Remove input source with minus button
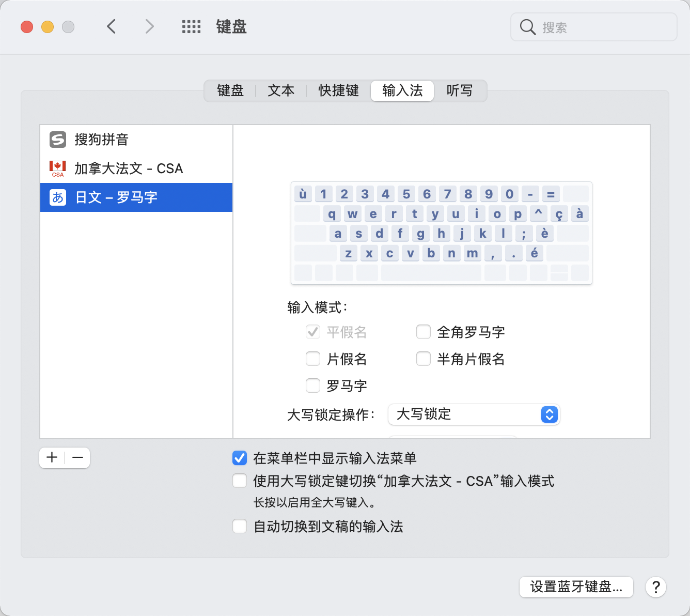Viewport: 690px width, 616px height. click(x=77, y=458)
